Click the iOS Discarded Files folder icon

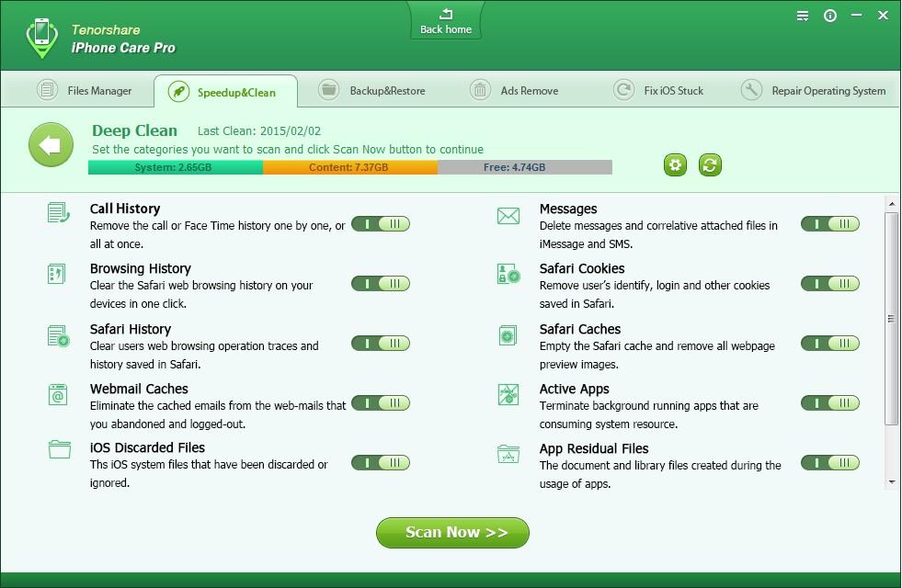(x=59, y=449)
